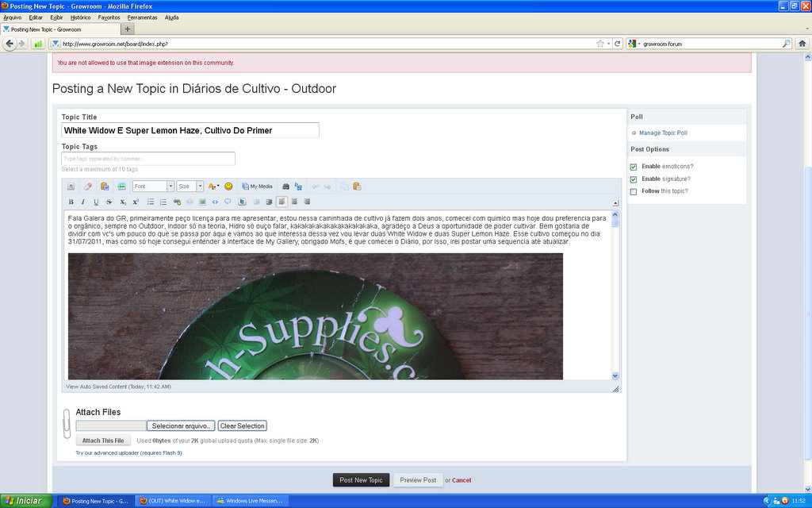The image size is (812, 508).
Task: Click the quote speech bubble icon
Action: tap(228, 202)
